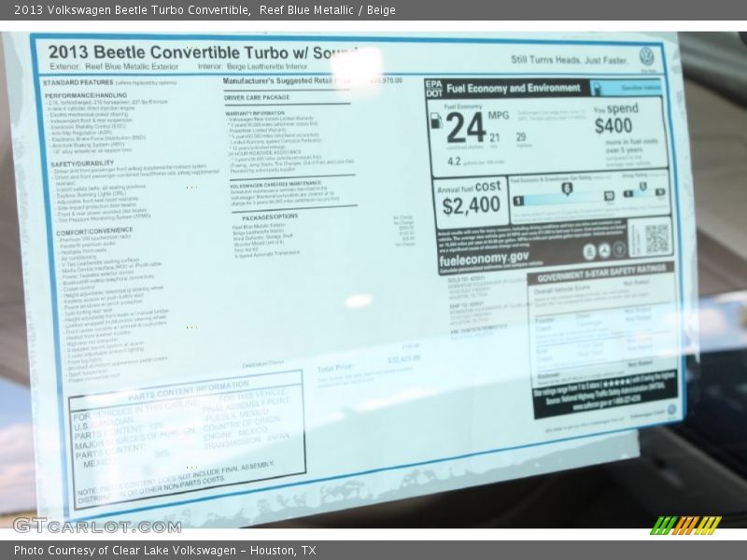The width and height of the screenshot is (747, 560).
Task: Click the striped green-yellow logo at bottom right
Action: 685,525
